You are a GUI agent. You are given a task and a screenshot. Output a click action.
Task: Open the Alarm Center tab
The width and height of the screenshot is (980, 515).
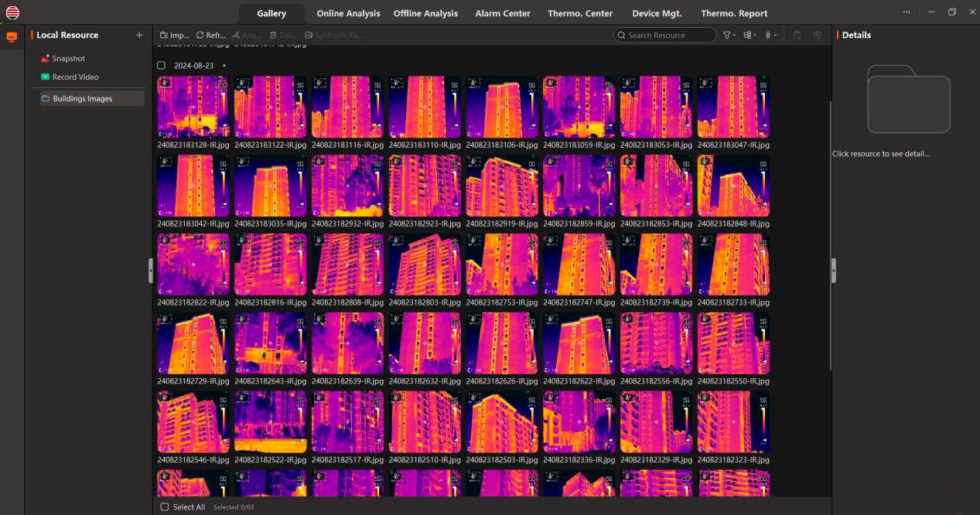pyautogui.click(x=503, y=13)
